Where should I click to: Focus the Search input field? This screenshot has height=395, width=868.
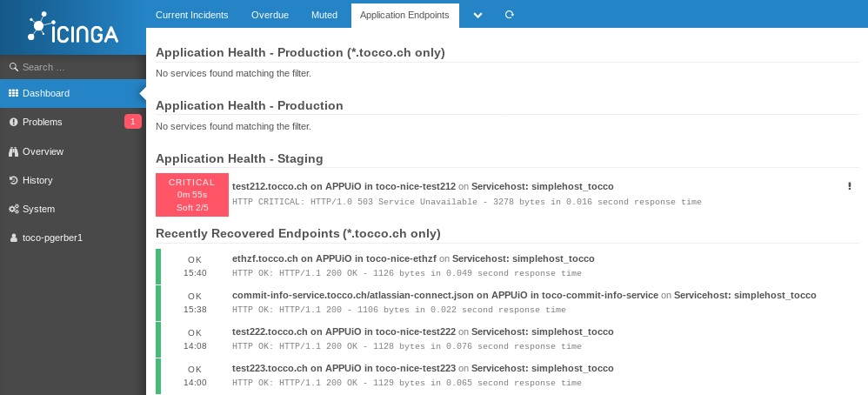(73, 67)
